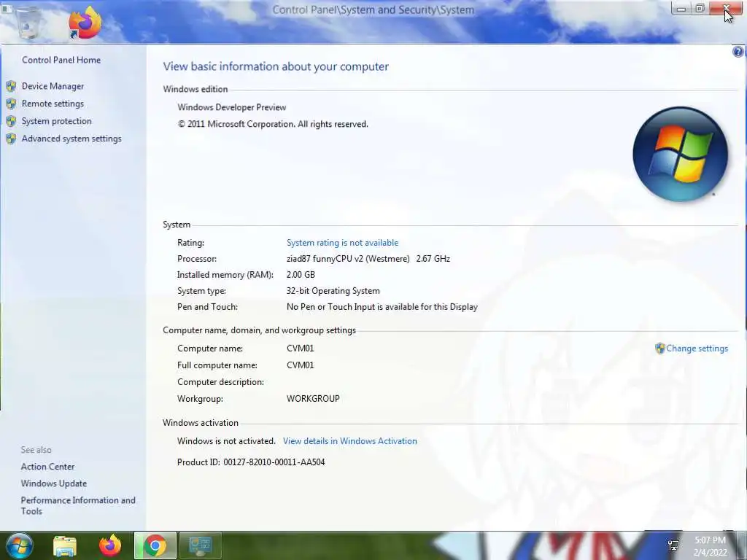
Task: Open Advanced system settings
Action: coord(71,139)
